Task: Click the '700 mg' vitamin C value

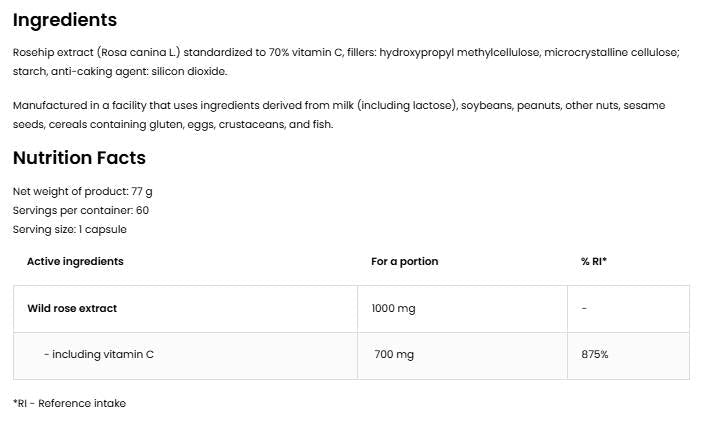Action: coord(393,355)
